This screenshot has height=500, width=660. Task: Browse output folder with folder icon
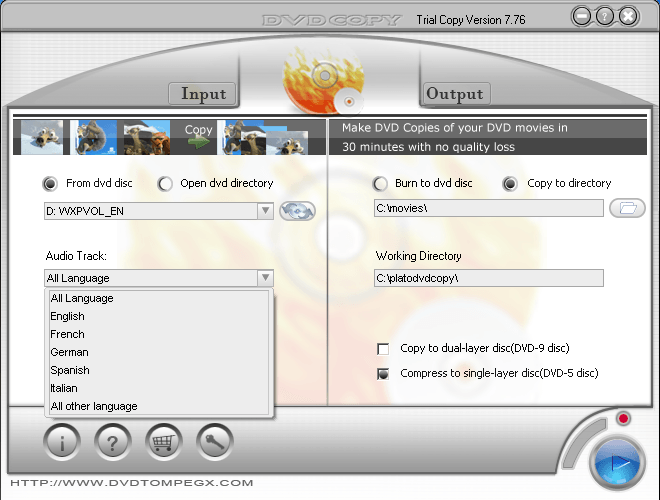pos(627,208)
